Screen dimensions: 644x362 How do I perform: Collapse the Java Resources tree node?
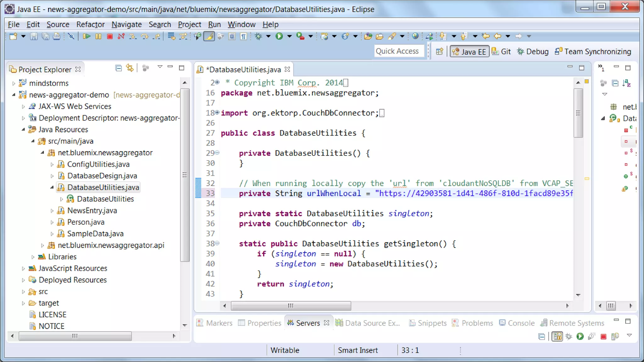click(23, 130)
